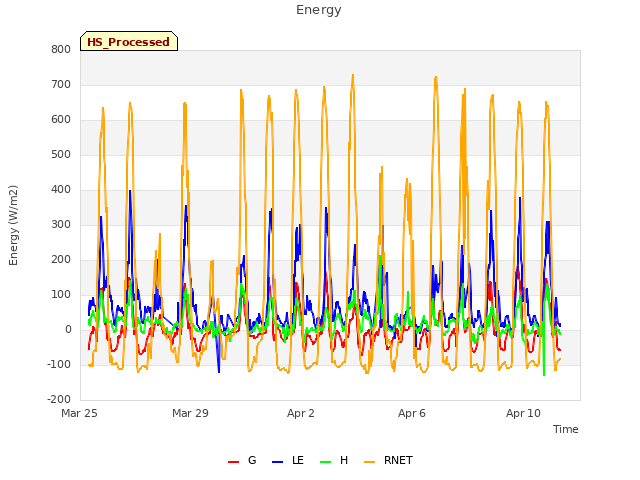Click the 400 y-axis tick label
The image size is (640, 480).
[x=61, y=189]
